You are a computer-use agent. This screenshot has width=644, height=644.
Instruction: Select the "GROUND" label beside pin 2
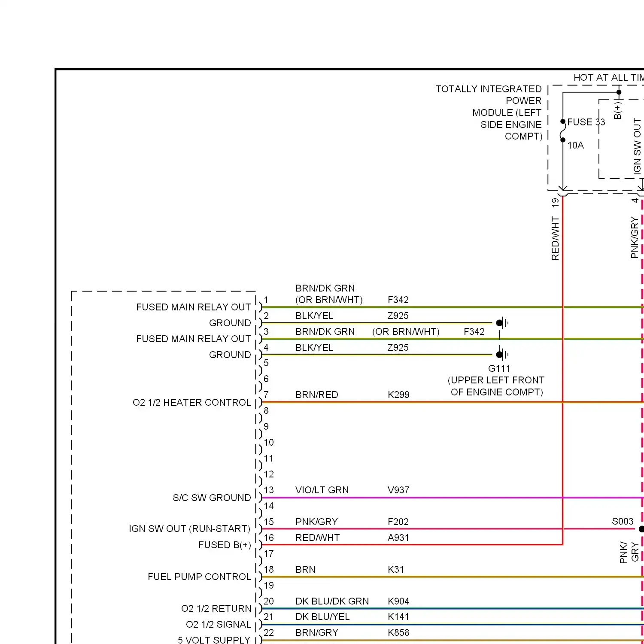[x=230, y=323]
